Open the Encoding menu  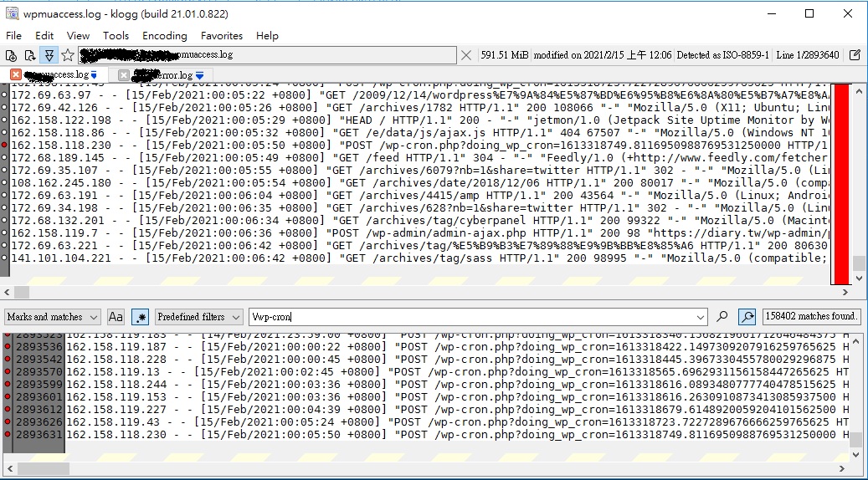pos(164,36)
